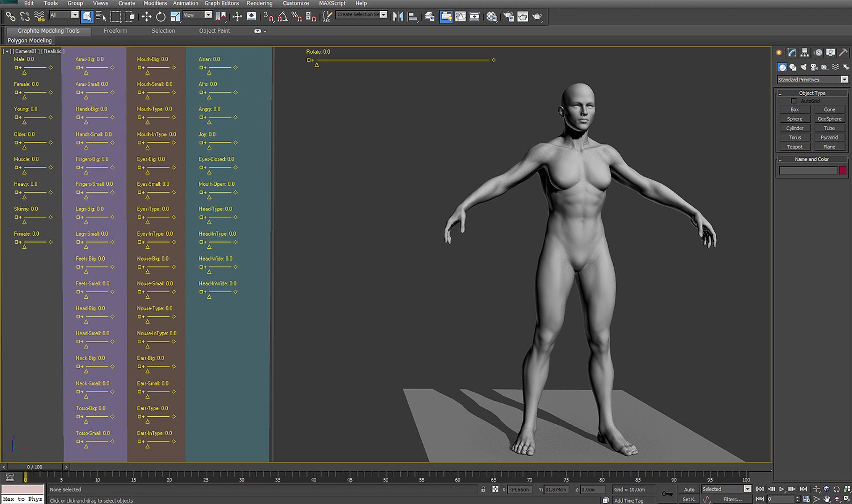Switch to Modify panel tab
The width and height of the screenshot is (852, 504).
pos(792,53)
